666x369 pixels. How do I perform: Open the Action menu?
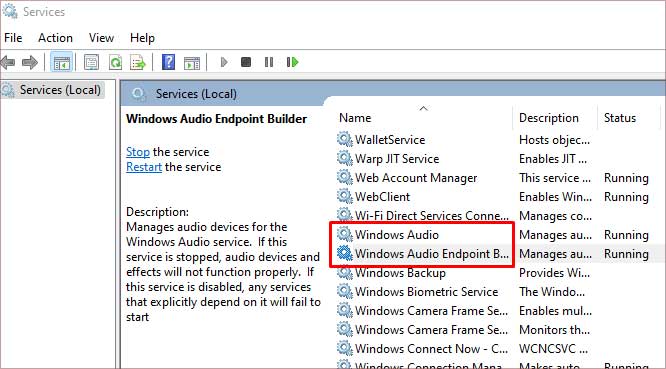point(55,38)
